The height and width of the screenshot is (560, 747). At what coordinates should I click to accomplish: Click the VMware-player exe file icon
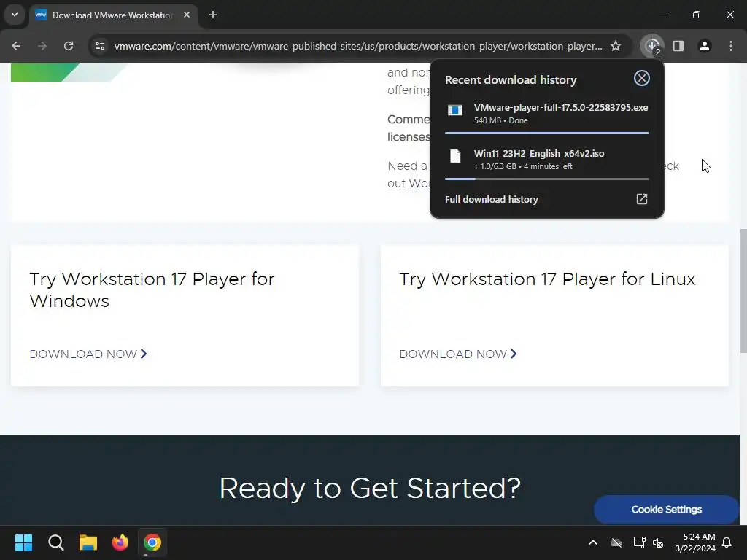click(x=455, y=111)
